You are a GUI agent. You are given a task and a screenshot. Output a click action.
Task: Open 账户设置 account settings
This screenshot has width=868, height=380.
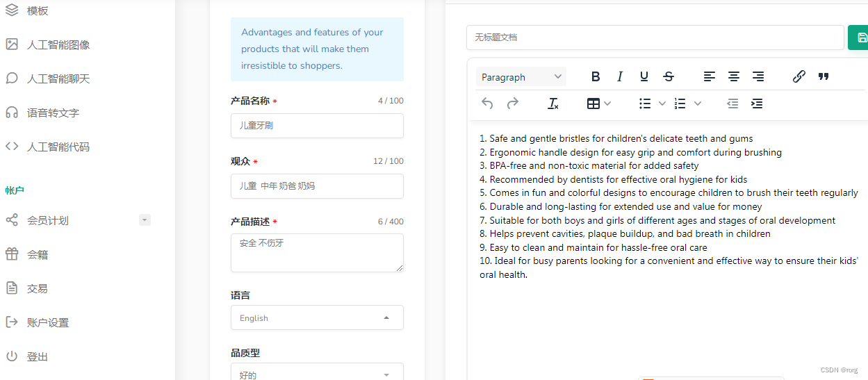[x=48, y=322]
